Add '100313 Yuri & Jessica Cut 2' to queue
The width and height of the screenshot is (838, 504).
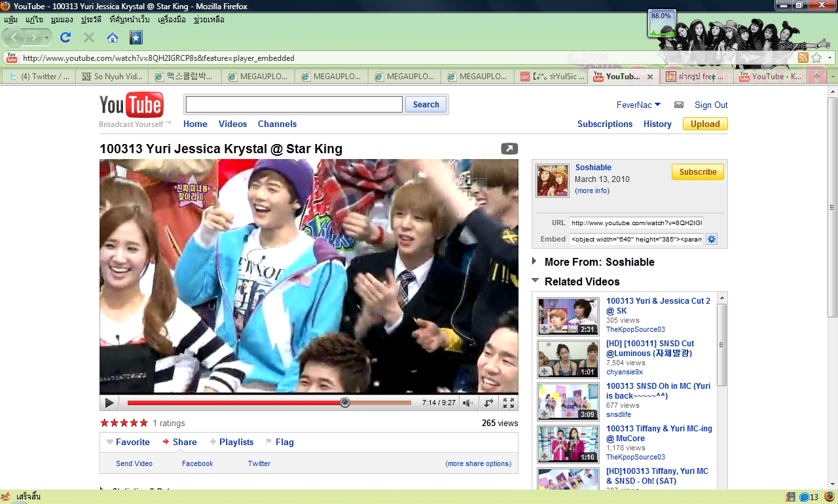(545, 329)
